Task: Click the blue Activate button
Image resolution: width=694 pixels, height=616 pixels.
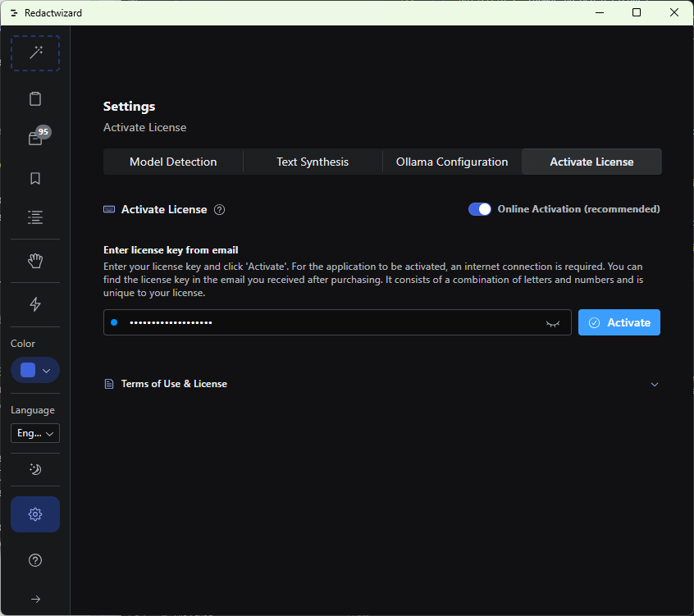Action: [619, 322]
